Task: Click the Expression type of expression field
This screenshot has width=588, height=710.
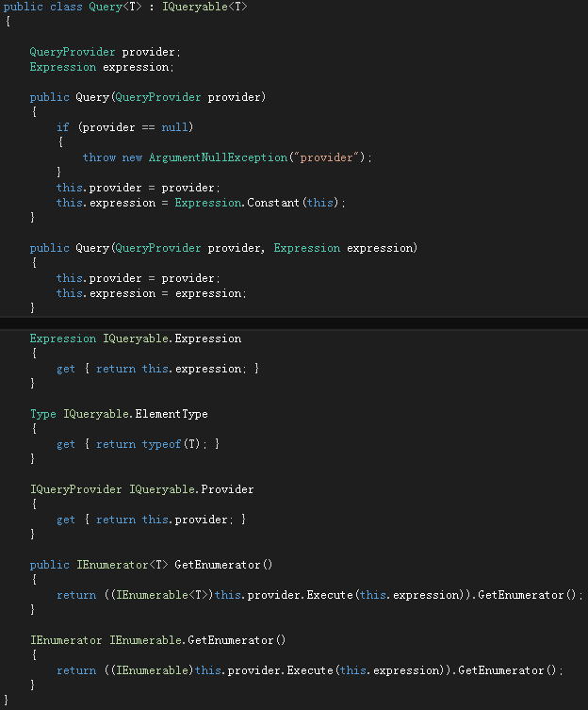Action: pyautogui.click(x=63, y=67)
